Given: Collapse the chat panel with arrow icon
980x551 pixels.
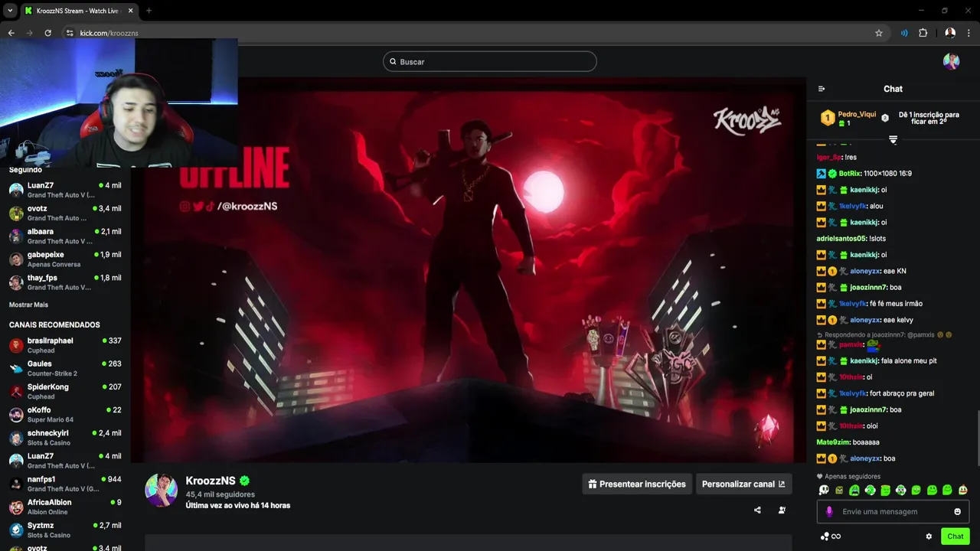Looking at the screenshot, I should (x=822, y=89).
